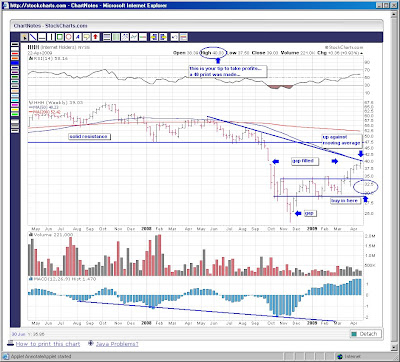Image resolution: width=400 pixels, height=362 pixels.
Task: Click the up against moving average note
Action: (342, 140)
